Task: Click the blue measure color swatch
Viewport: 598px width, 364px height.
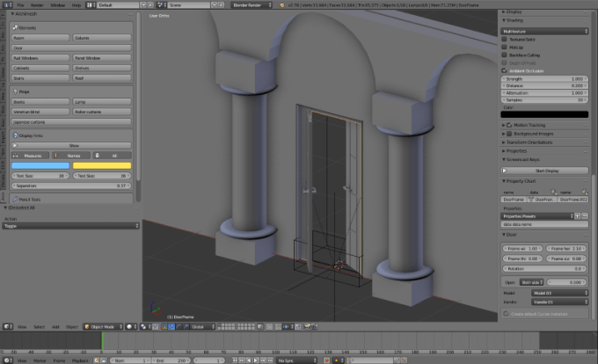Action: [x=40, y=165]
